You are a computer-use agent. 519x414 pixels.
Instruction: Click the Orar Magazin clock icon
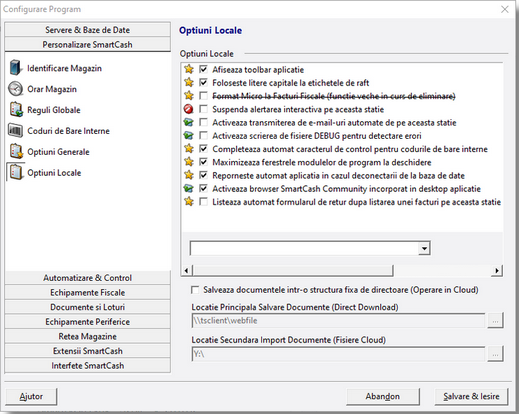tap(15, 89)
